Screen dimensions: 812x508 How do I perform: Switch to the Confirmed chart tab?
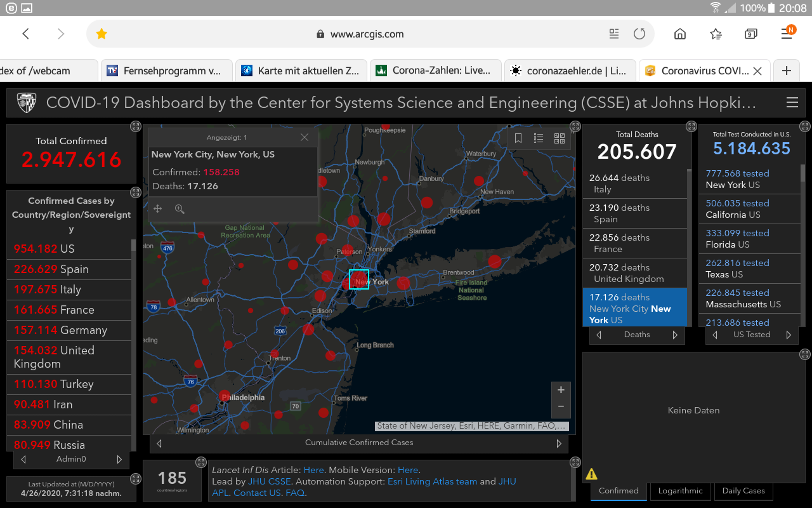point(619,491)
